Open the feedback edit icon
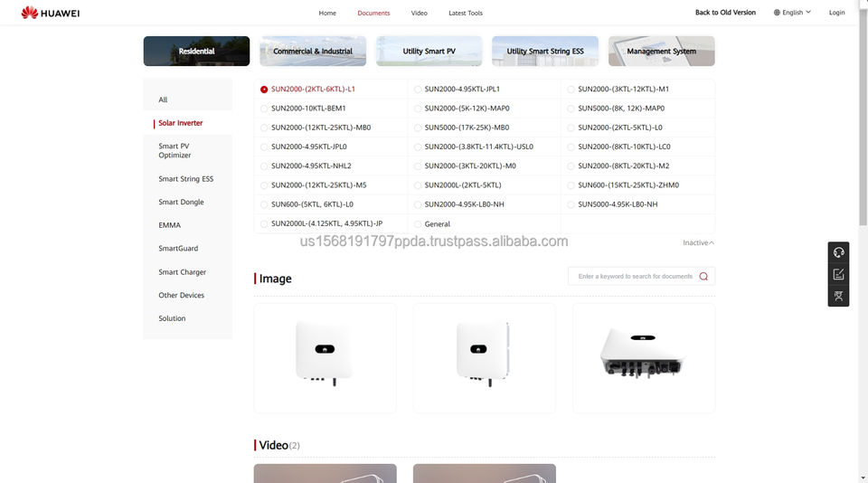 pyautogui.click(x=839, y=274)
